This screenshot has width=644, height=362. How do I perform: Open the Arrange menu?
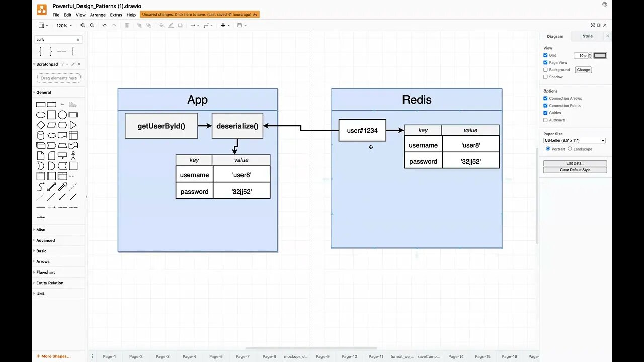click(98, 15)
